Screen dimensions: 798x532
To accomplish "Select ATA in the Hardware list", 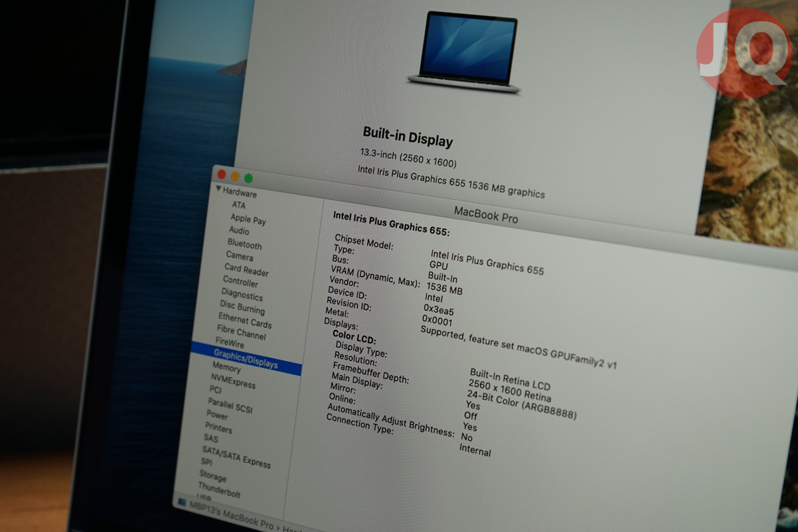I will 238,205.
